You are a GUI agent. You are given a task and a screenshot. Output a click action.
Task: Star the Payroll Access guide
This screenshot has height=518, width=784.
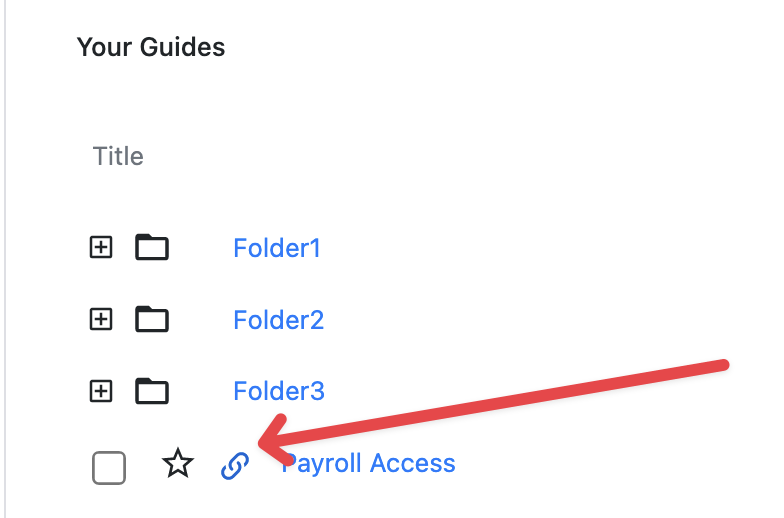[178, 464]
